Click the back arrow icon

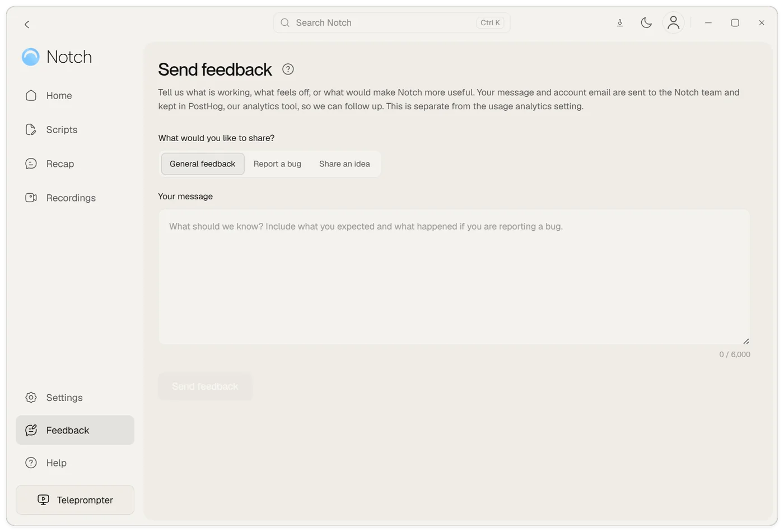[x=27, y=24]
